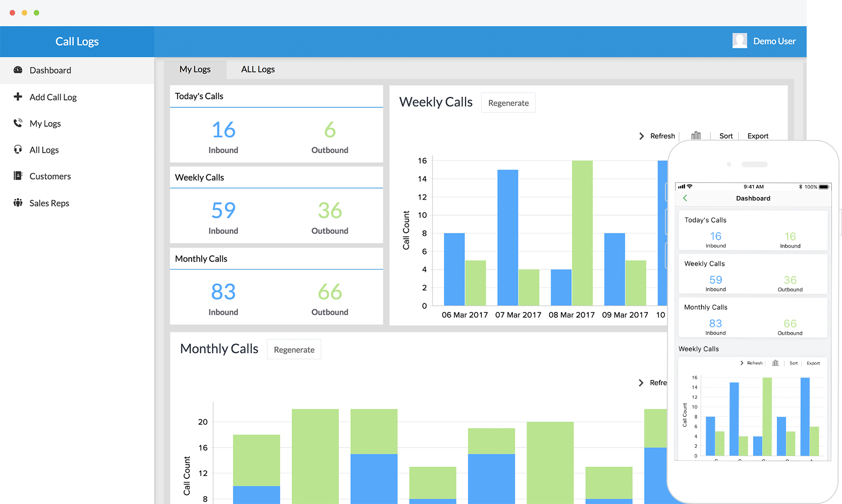
Task: Tap the chart type icon in phone Weekly Calls
Action: (775, 363)
